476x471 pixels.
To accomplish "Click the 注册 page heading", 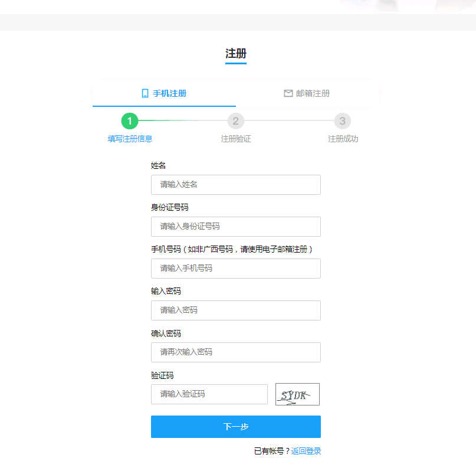I will 235,54.
